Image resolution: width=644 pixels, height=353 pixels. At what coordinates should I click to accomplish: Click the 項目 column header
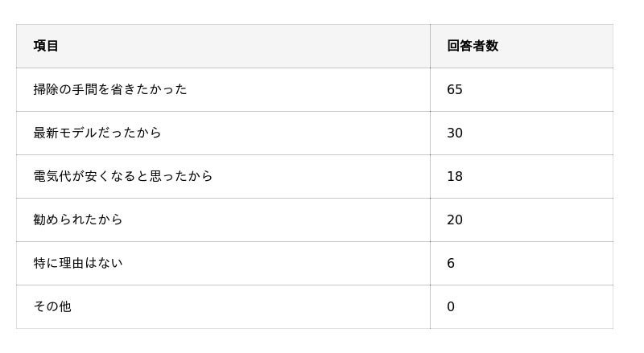(47, 46)
